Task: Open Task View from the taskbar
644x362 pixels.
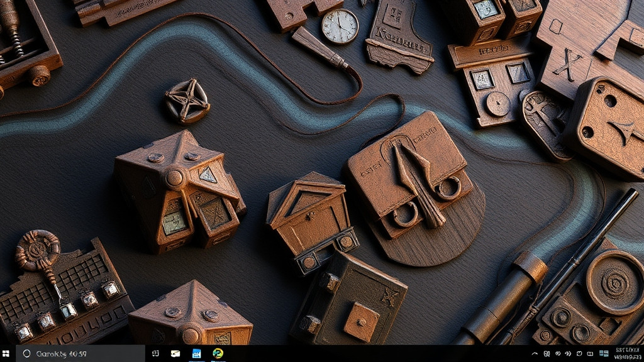Action: click(x=155, y=353)
